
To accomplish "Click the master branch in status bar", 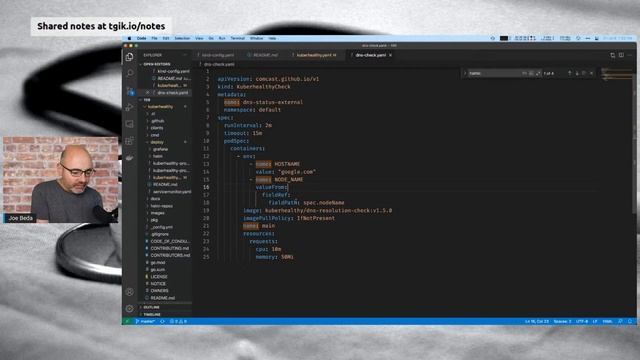I will (145, 321).
